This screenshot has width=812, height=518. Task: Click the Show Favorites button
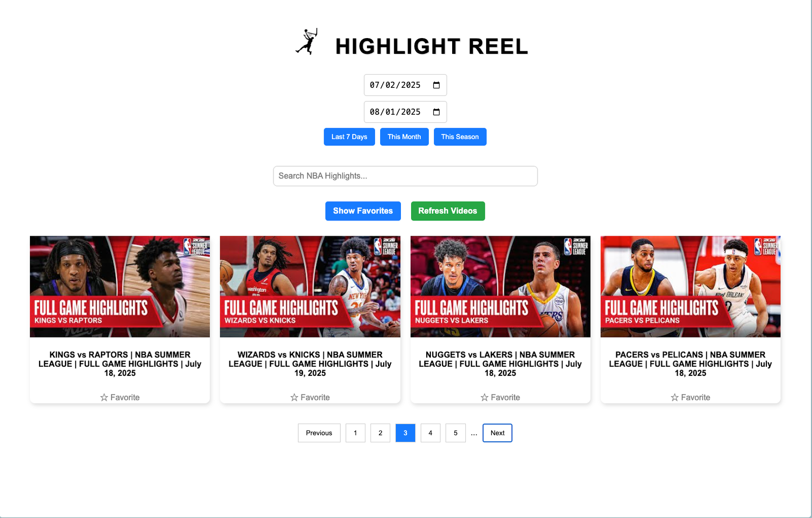pos(363,211)
